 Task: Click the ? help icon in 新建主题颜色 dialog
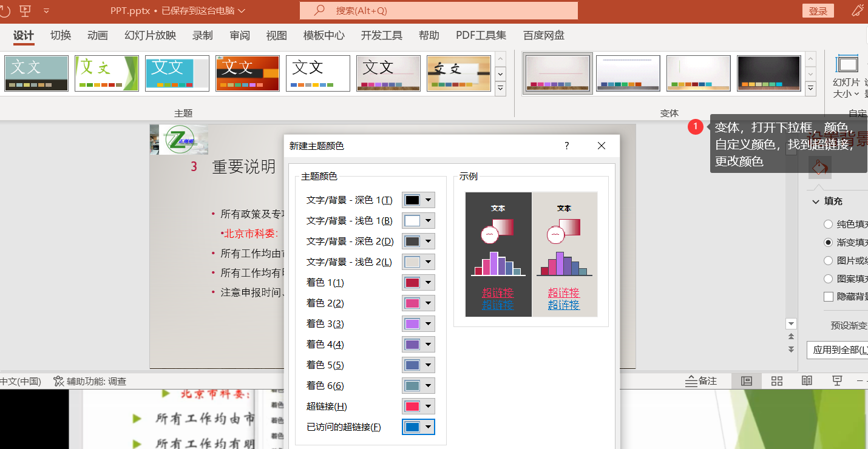(567, 146)
